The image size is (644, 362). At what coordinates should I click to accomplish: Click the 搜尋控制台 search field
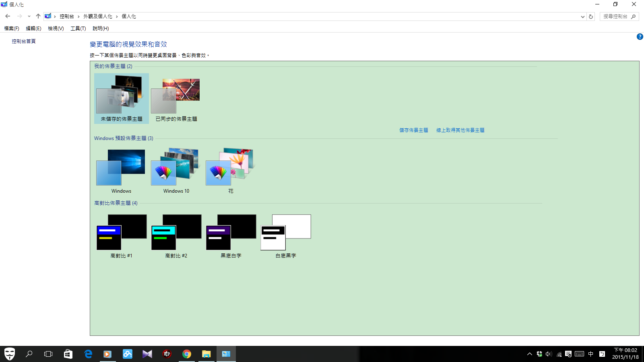[616, 16]
